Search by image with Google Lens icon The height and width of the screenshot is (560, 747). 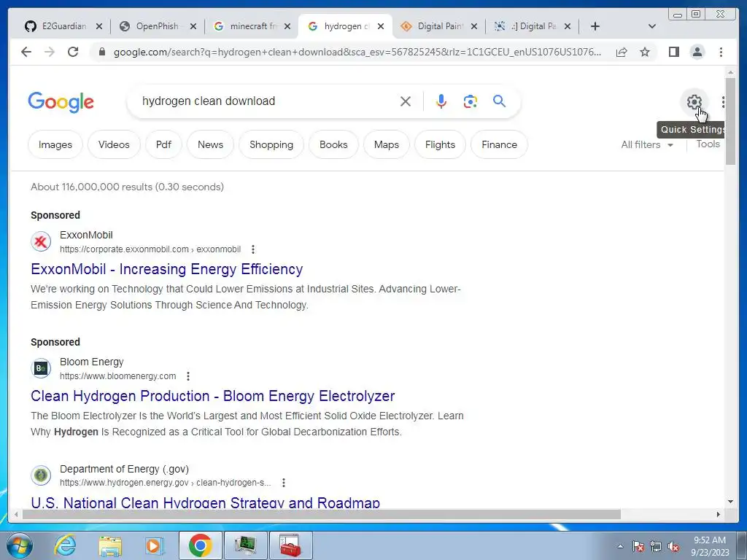tap(471, 101)
